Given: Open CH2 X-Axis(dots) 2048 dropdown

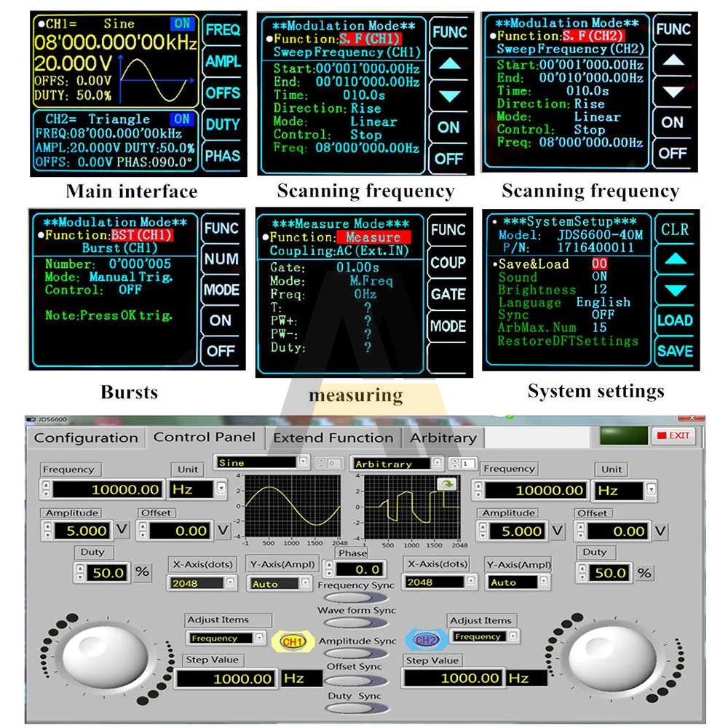Looking at the screenshot, I should pyautogui.click(x=471, y=581).
